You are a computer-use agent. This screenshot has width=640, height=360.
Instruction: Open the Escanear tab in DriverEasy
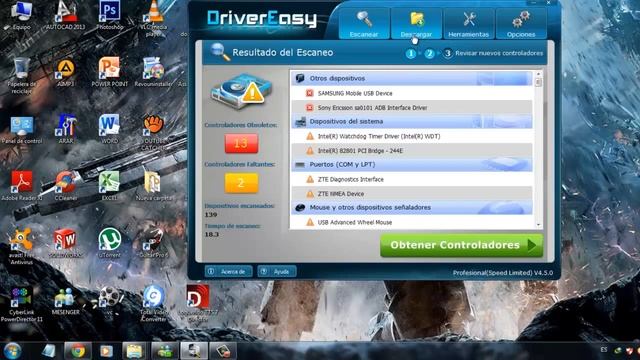[x=364, y=24]
